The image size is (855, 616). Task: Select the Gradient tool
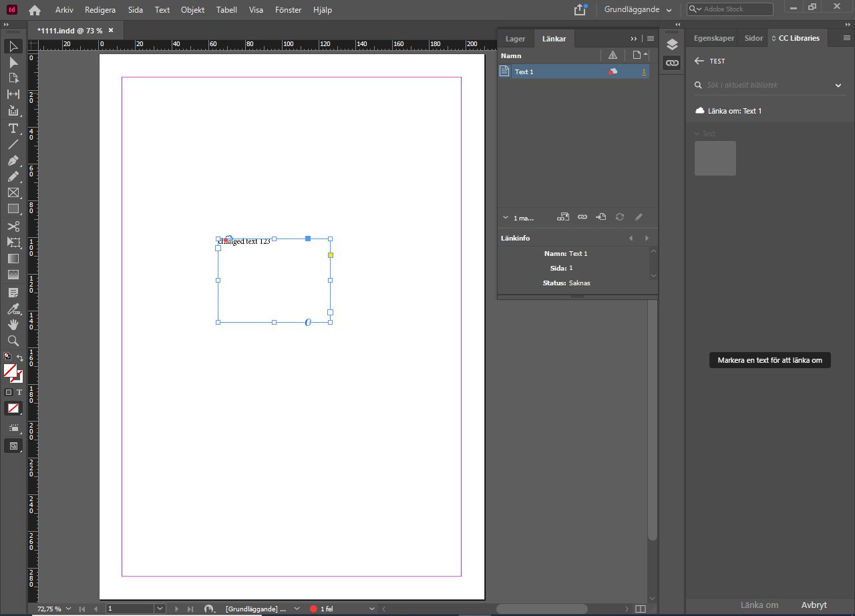[x=13, y=259]
